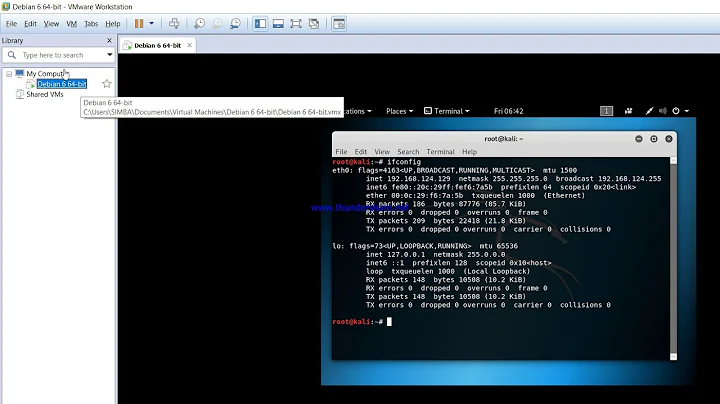Maximize the root@kali terminal window
This screenshot has width=720, height=404.
pos(653,139)
